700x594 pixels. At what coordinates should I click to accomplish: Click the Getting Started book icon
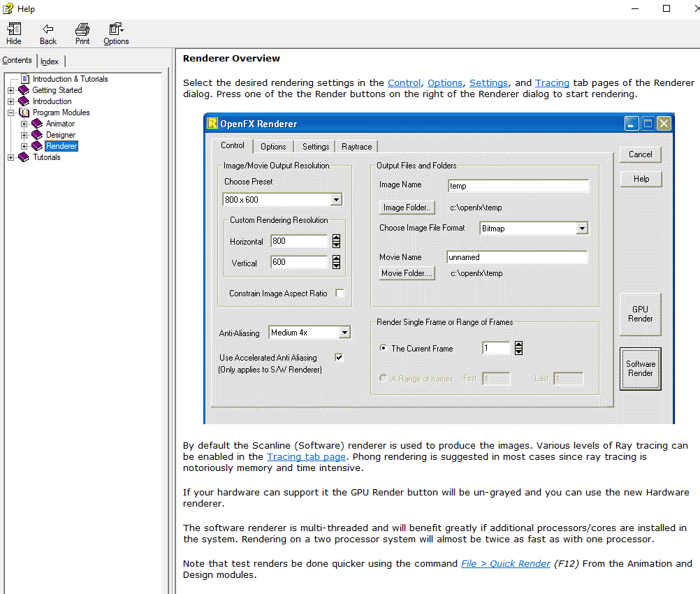coord(24,90)
